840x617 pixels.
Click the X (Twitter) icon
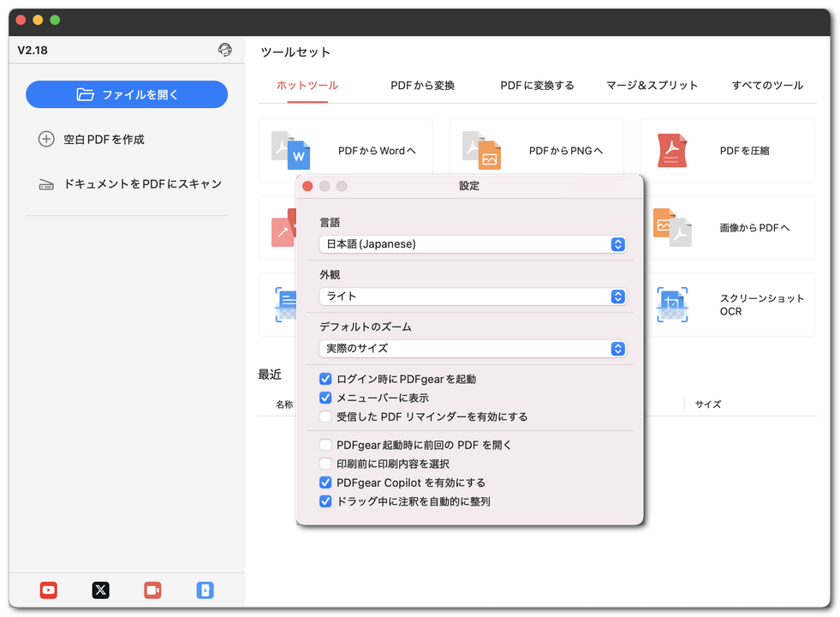point(100,590)
